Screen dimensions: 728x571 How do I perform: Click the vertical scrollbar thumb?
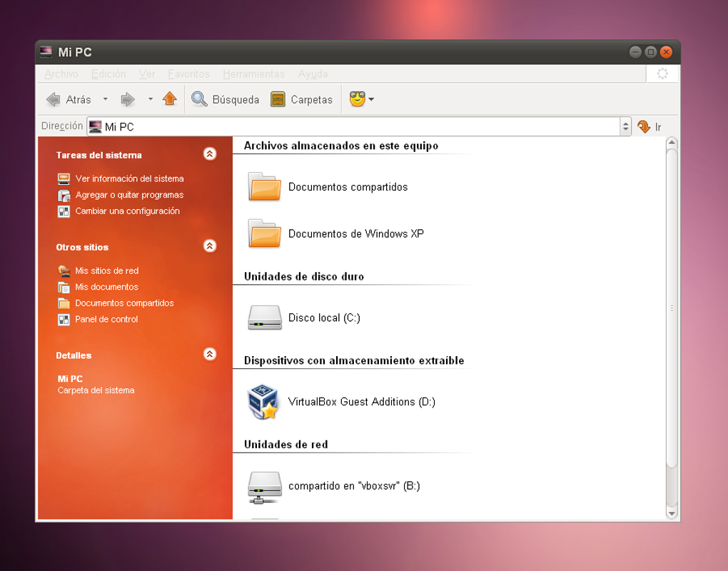(672, 308)
